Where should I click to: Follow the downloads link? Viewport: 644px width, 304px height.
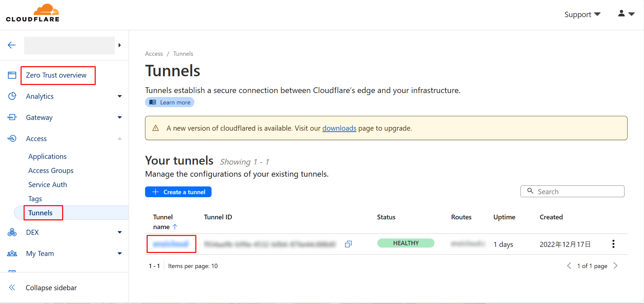[x=339, y=128]
